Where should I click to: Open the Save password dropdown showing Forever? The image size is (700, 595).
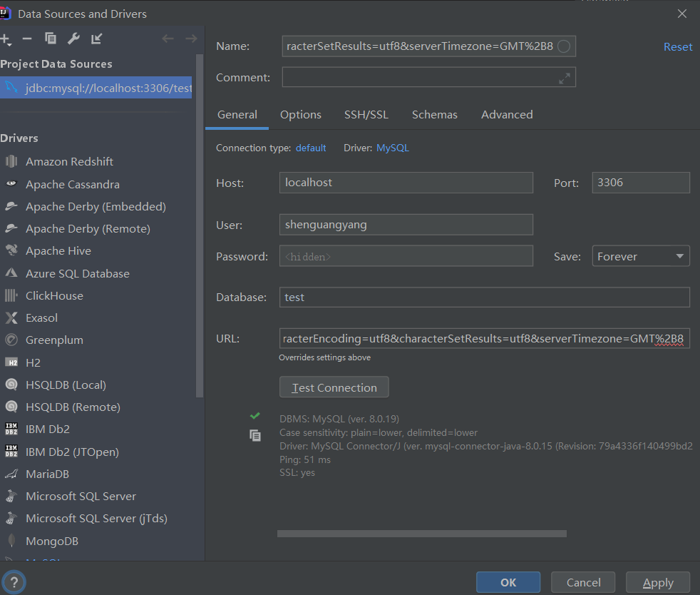641,256
